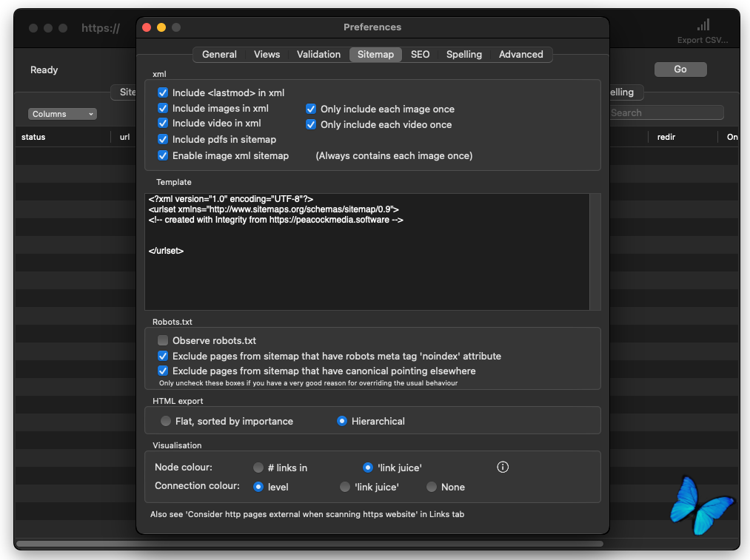This screenshot has height=560, width=750.
Task: Toggle Only include each image once
Action: coord(311,109)
